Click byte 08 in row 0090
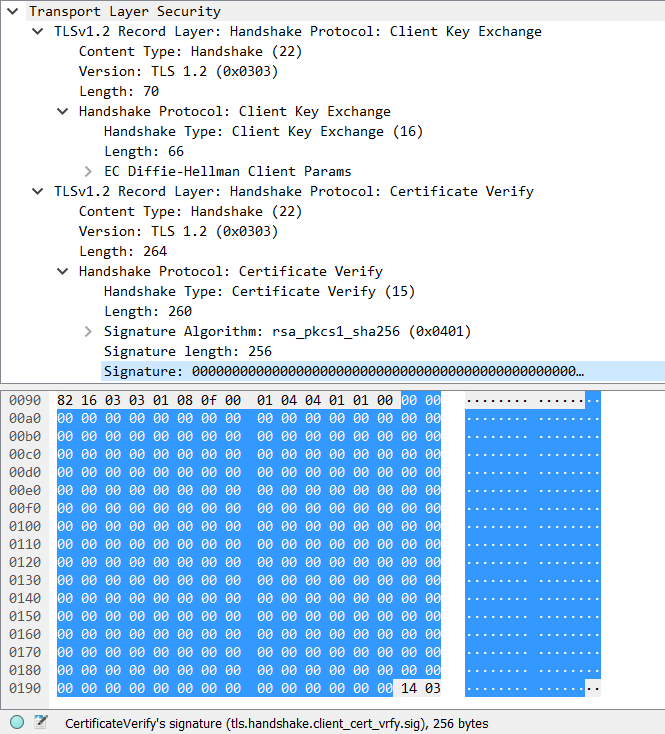 click(x=185, y=400)
